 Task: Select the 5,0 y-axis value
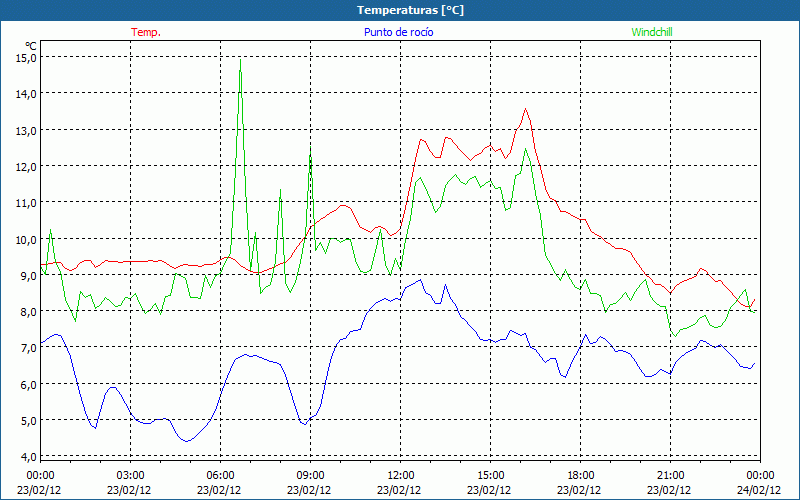point(29,421)
